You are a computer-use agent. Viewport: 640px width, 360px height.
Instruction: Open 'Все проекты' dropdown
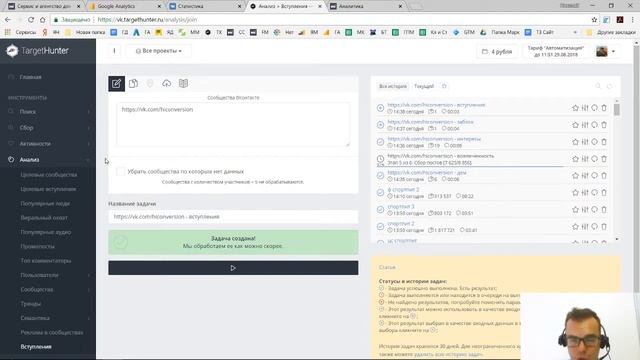pos(159,51)
